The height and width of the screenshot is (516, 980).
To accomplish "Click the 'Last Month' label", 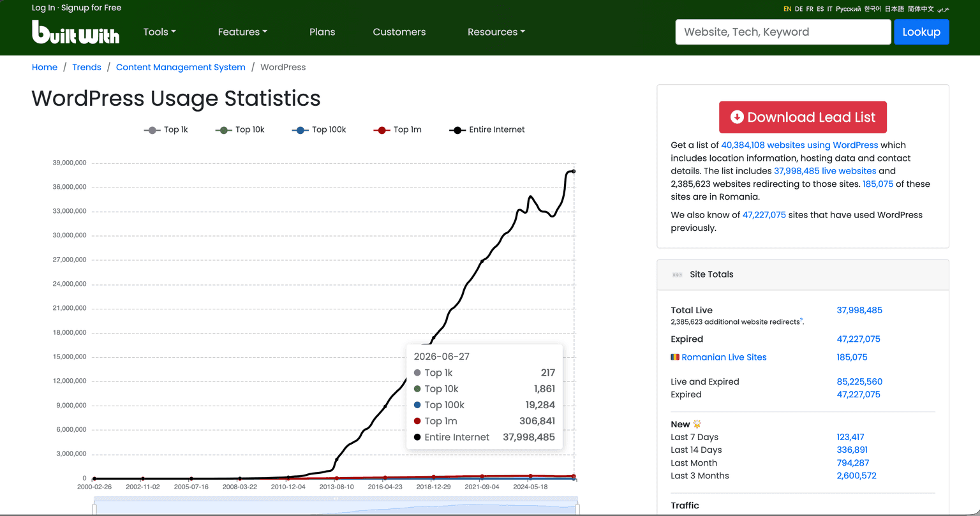I will (694, 463).
